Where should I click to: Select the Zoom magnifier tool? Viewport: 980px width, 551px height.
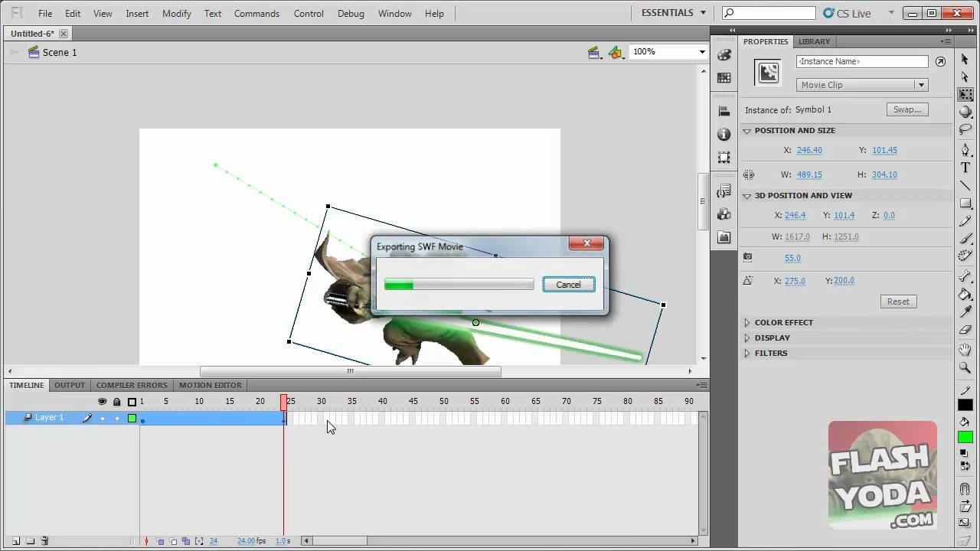pyautogui.click(x=965, y=368)
